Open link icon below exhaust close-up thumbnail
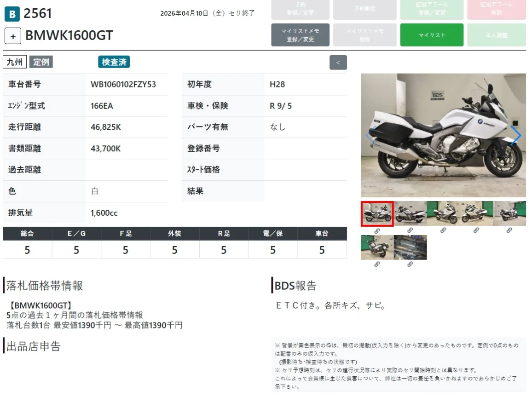 [x=410, y=264]
